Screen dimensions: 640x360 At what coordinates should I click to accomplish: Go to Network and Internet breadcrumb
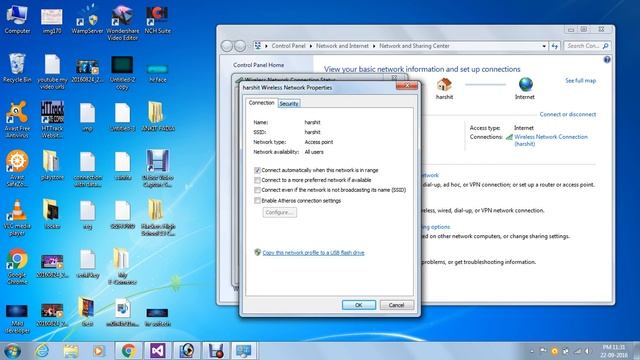tap(342, 46)
